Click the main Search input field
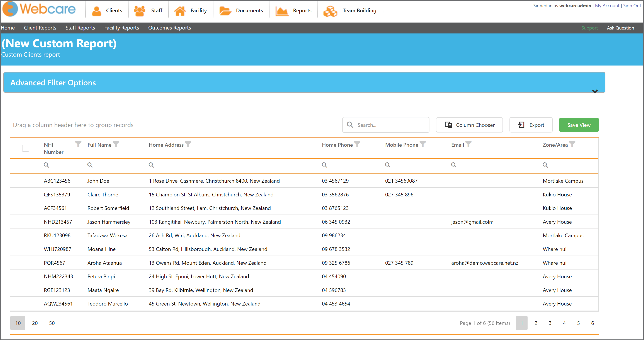 click(386, 125)
